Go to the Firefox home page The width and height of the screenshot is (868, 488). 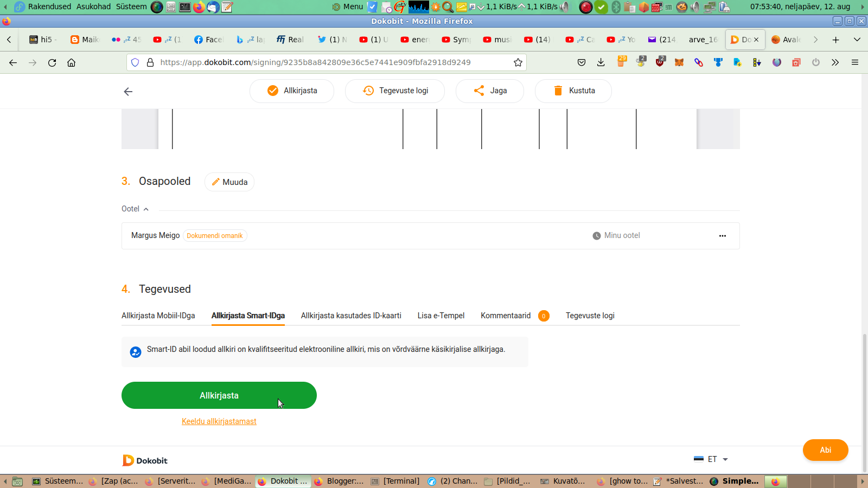click(x=71, y=62)
